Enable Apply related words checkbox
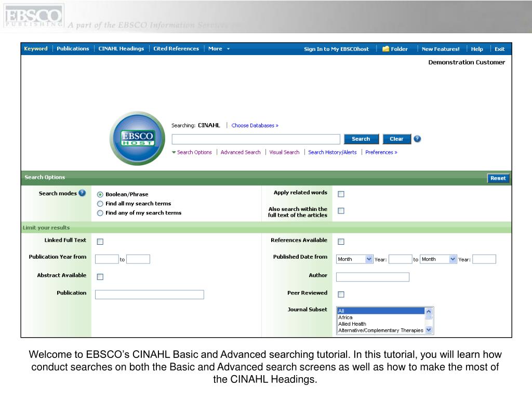Screen dimensions: 532x399 [341, 194]
